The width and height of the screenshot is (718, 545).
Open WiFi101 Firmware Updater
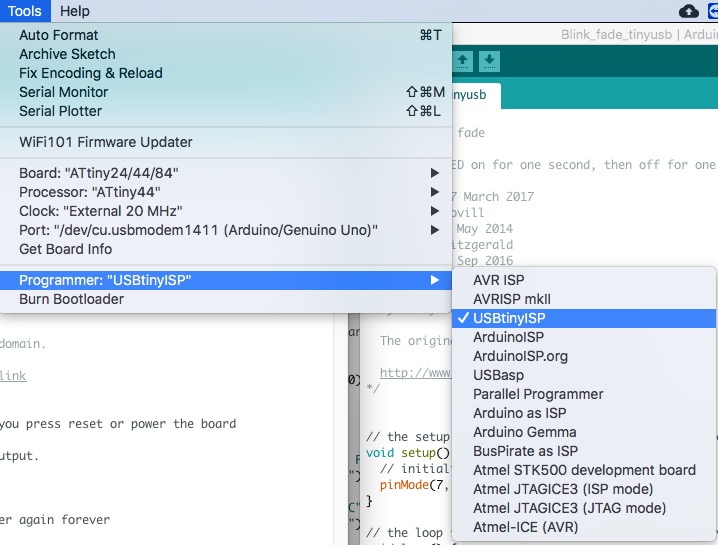[226, 142]
